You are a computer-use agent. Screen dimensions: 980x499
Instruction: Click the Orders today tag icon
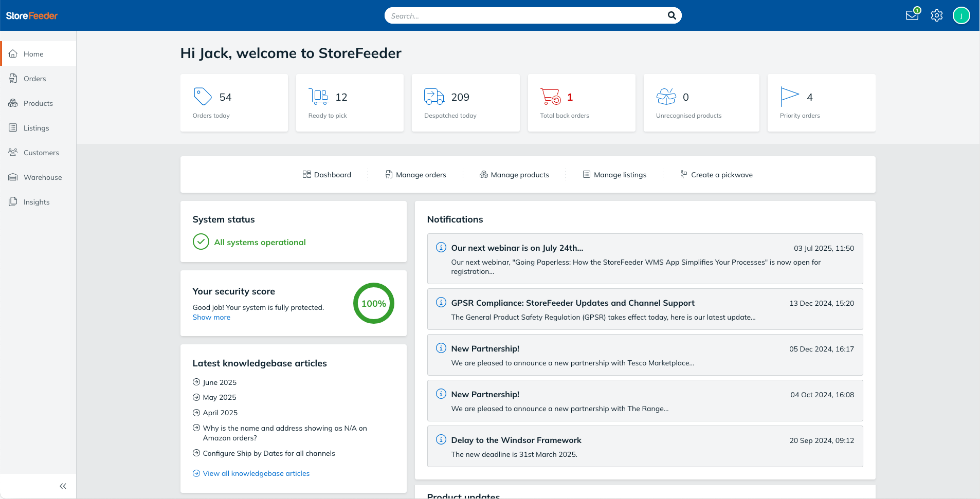[x=203, y=97]
